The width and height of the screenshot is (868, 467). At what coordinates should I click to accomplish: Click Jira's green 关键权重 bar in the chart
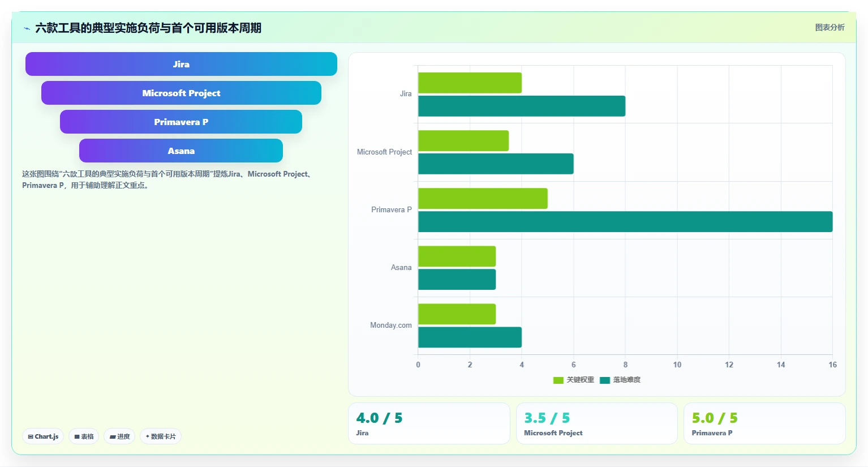470,83
